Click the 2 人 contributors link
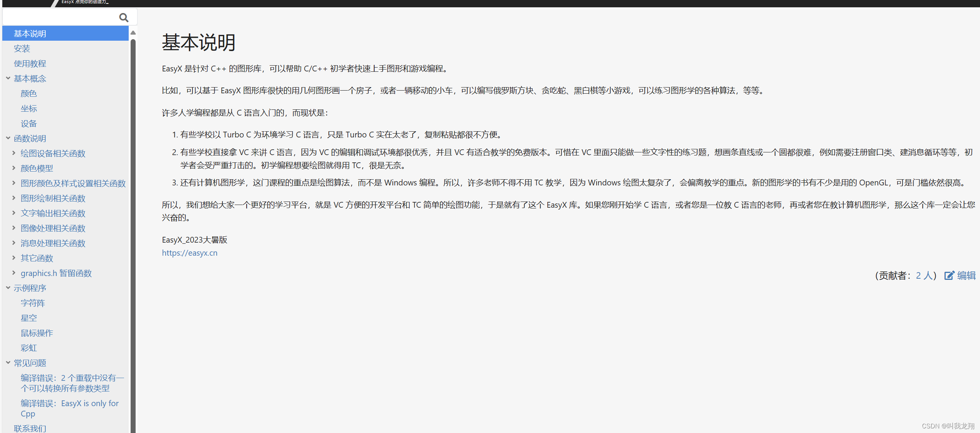980x433 pixels. click(924, 276)
